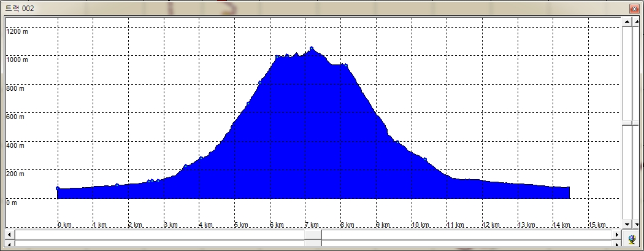Screen dimensions: 644x251
Task: Click down arrow of vertical scrollbar beside chart
Action: click(627, 224)
